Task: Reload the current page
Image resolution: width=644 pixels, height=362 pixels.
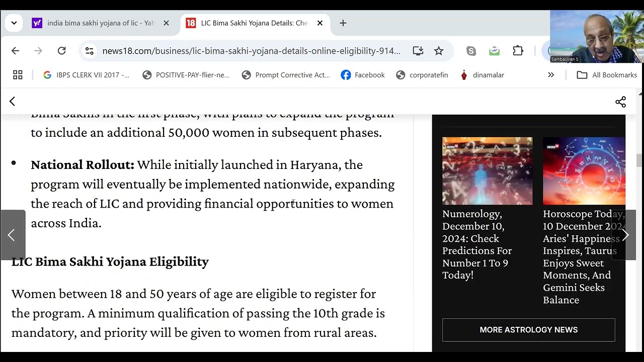Action: click(61, 51)
